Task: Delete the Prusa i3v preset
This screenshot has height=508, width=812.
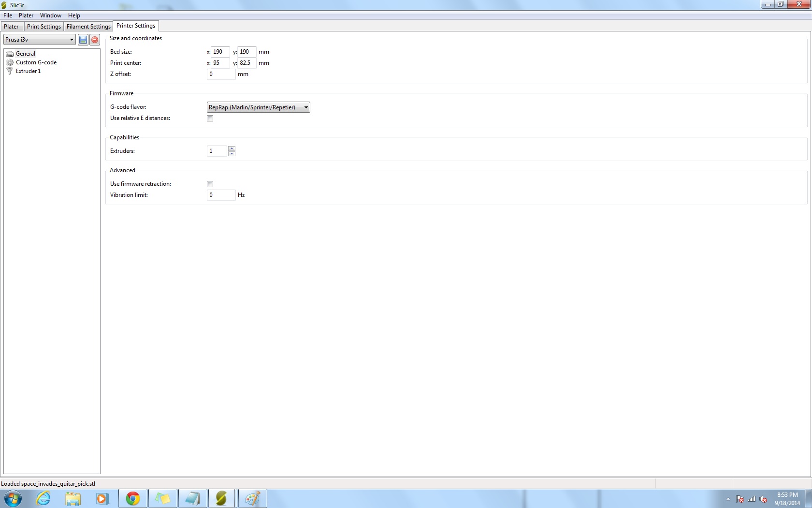Action: point(95,40)
